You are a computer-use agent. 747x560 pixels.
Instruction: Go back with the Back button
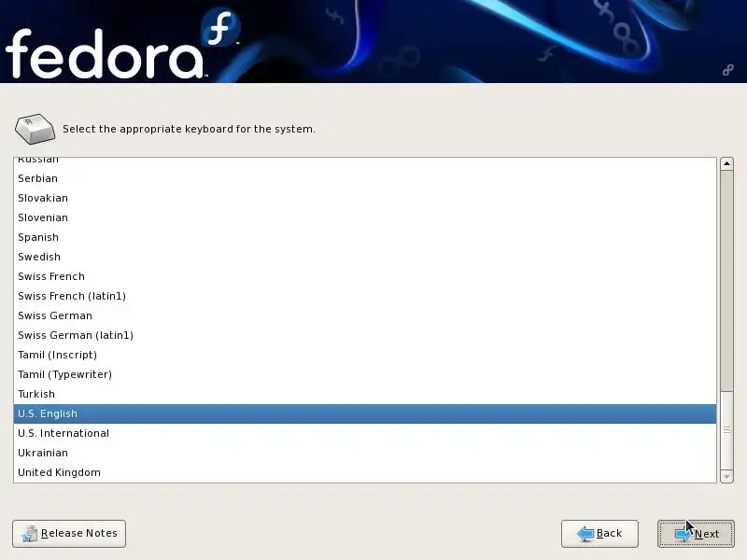(599, 534)
